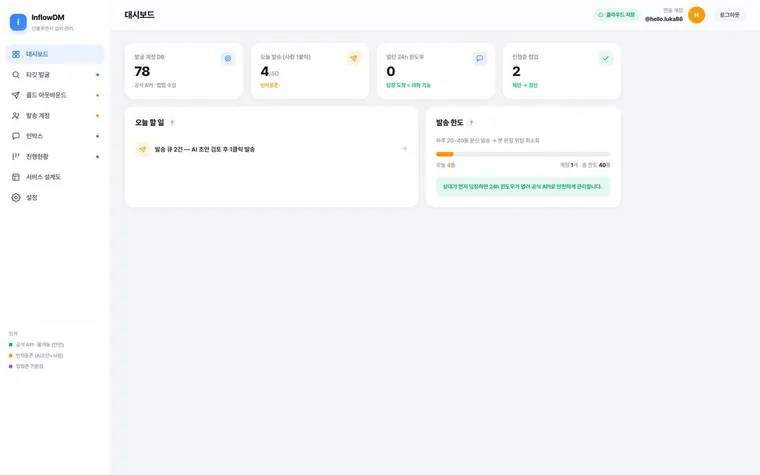This screenshot has width=760, height=475.
Task: Click the orange send icon on the 4/40 card
Action: (x=354, y=58)
